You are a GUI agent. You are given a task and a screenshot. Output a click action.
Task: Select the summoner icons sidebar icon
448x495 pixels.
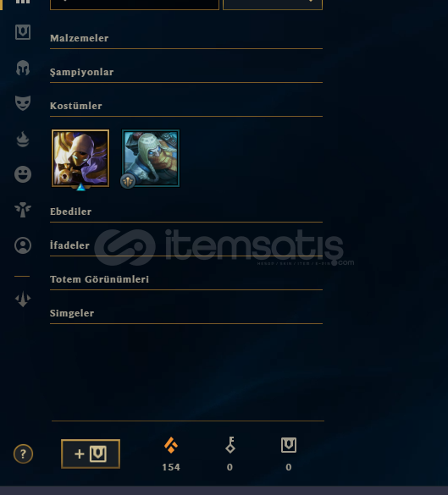coord(23,245)
